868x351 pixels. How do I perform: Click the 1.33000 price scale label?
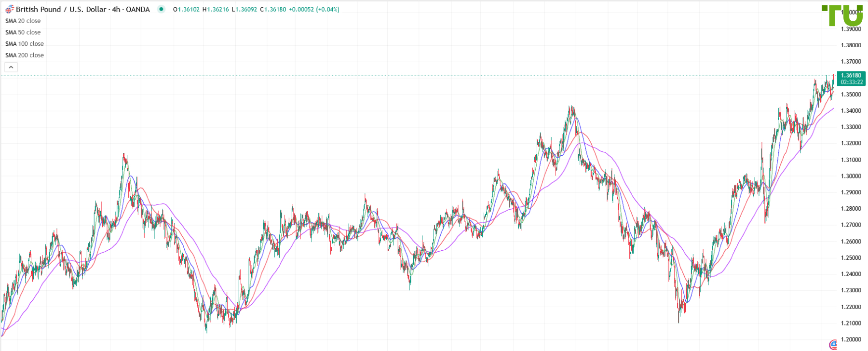tap(851, 127)
